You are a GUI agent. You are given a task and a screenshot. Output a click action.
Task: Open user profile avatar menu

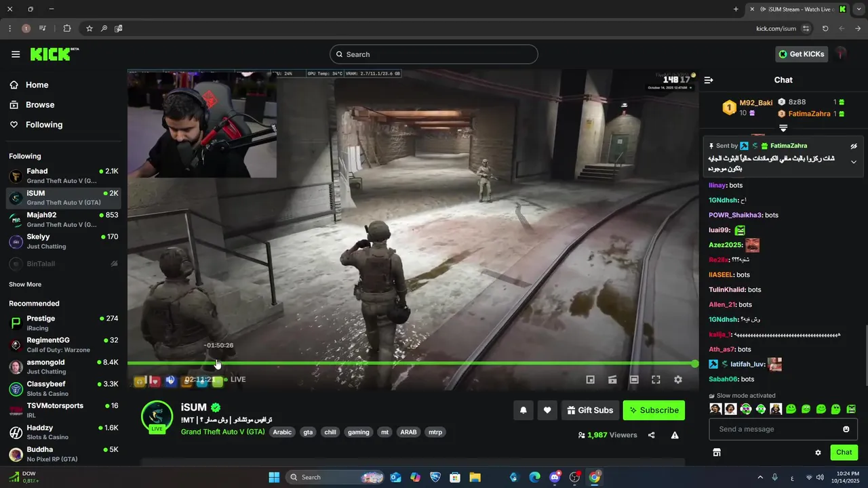tap(841, 54)
